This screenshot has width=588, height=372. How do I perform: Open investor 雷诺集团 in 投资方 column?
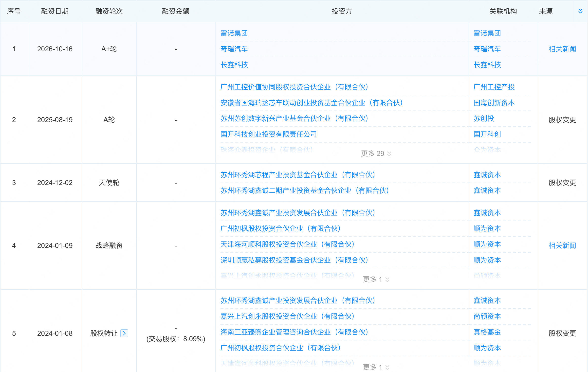click(x=234, y=33)
